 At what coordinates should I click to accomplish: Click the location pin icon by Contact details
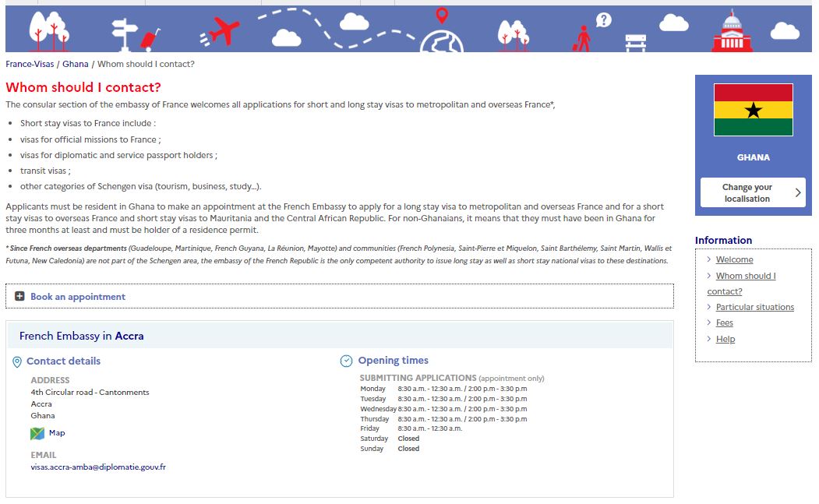(17, 362)
